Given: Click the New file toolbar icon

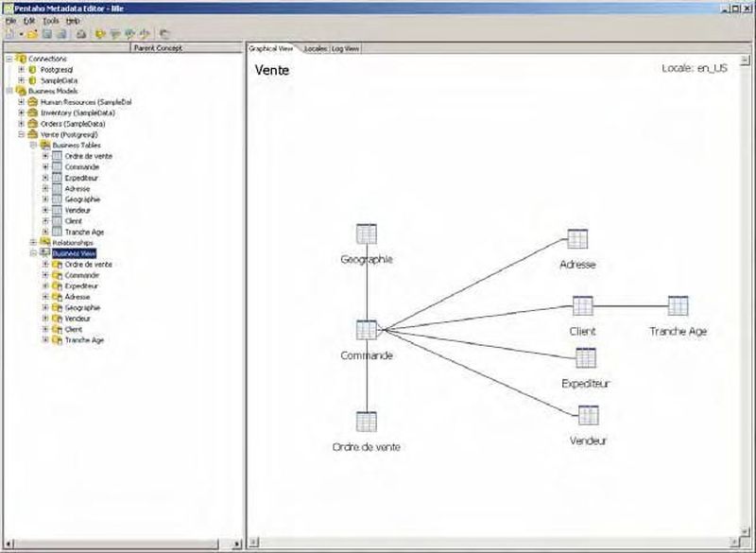Looking at the screenshot, I should [10, 33].
